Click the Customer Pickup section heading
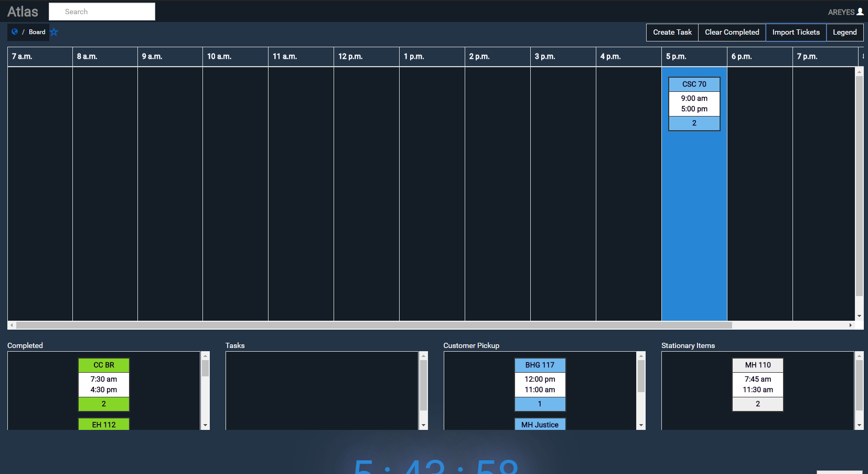The height and width of the screenshot is (474, 868). point(471,345)
